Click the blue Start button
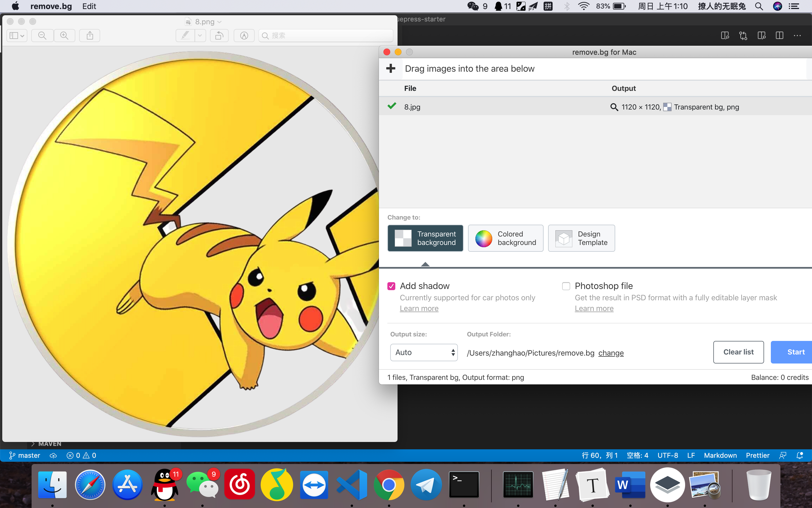 791,352
